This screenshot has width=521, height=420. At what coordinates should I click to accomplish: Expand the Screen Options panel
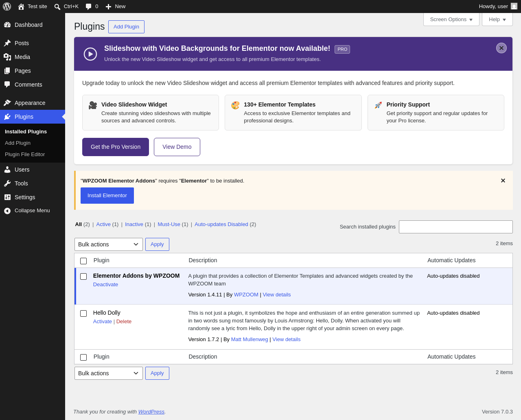[451, 20]
